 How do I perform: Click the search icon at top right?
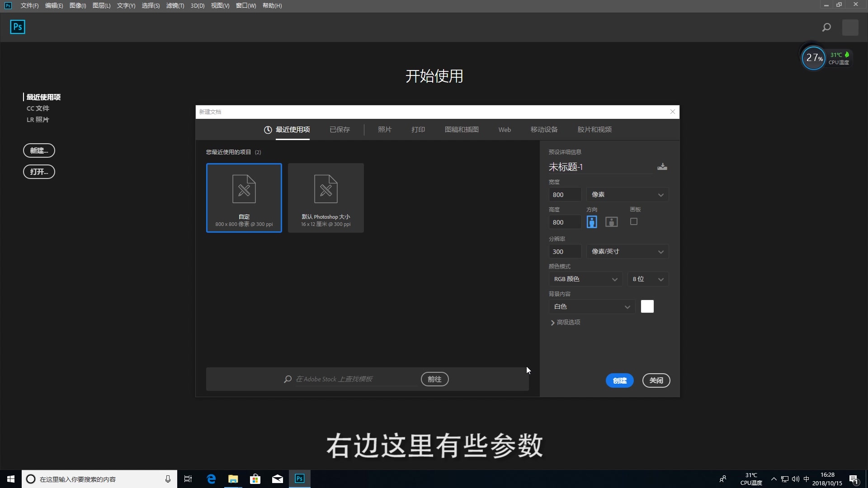[x=826, y=27]
